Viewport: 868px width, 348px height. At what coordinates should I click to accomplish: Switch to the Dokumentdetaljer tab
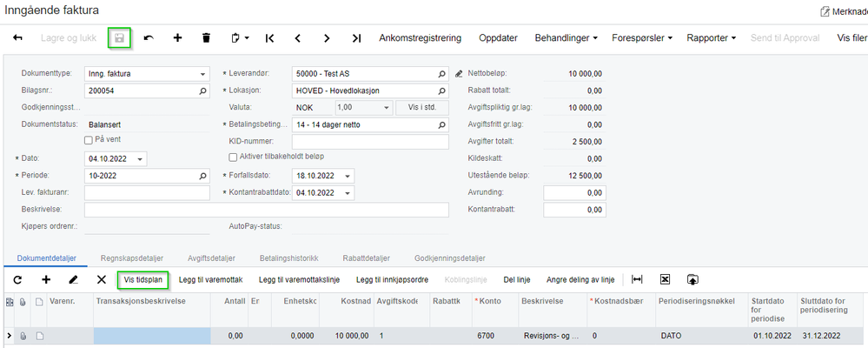tap(47, 258)
